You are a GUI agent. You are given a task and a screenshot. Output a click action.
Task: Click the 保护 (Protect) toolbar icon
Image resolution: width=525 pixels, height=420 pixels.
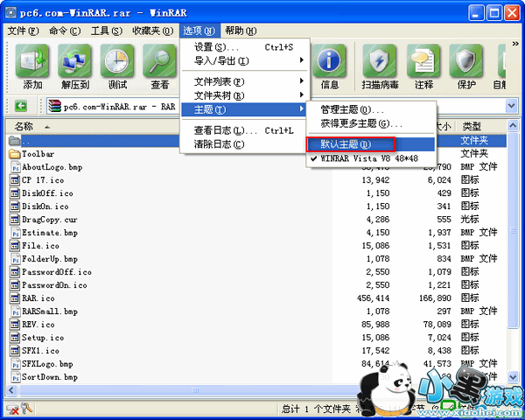[466, 61]
